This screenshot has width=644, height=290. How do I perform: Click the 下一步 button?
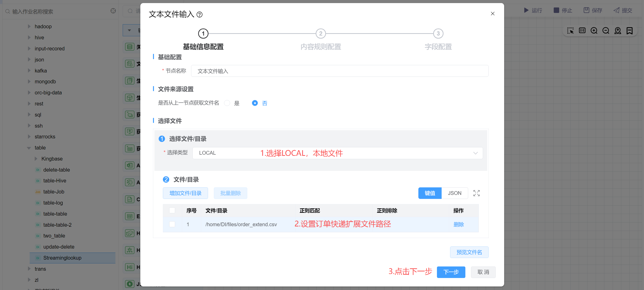[x=451, y=272]
